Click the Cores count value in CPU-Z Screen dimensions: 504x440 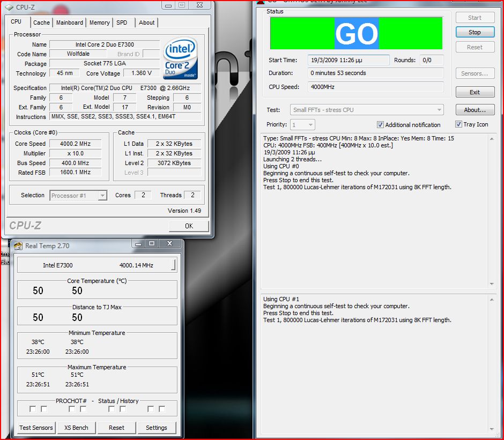[143, 195]
